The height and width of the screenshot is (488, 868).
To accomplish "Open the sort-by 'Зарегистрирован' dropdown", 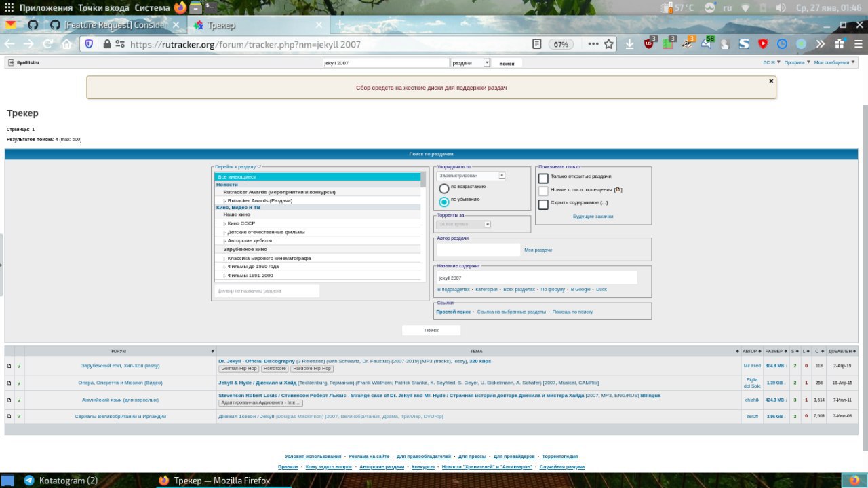I will click(x=471, y=176).
